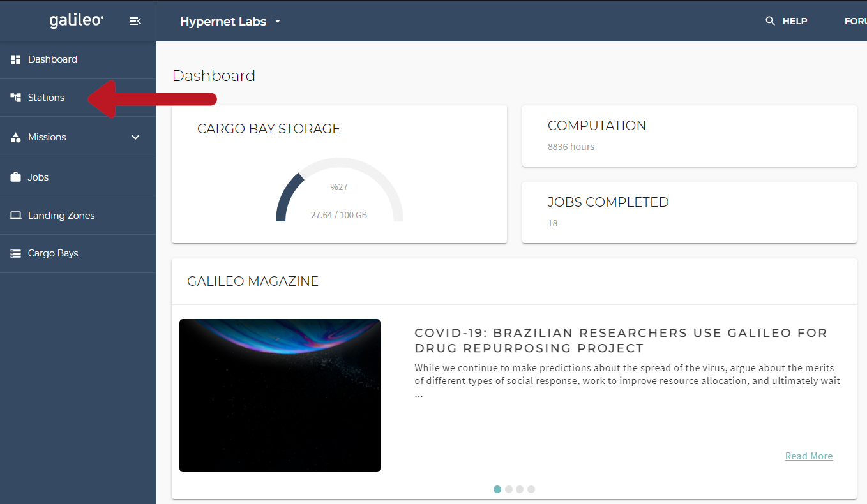Collapse the sidebar using the menu toggle icon
The image size is (867, 504).
(135, 21)
